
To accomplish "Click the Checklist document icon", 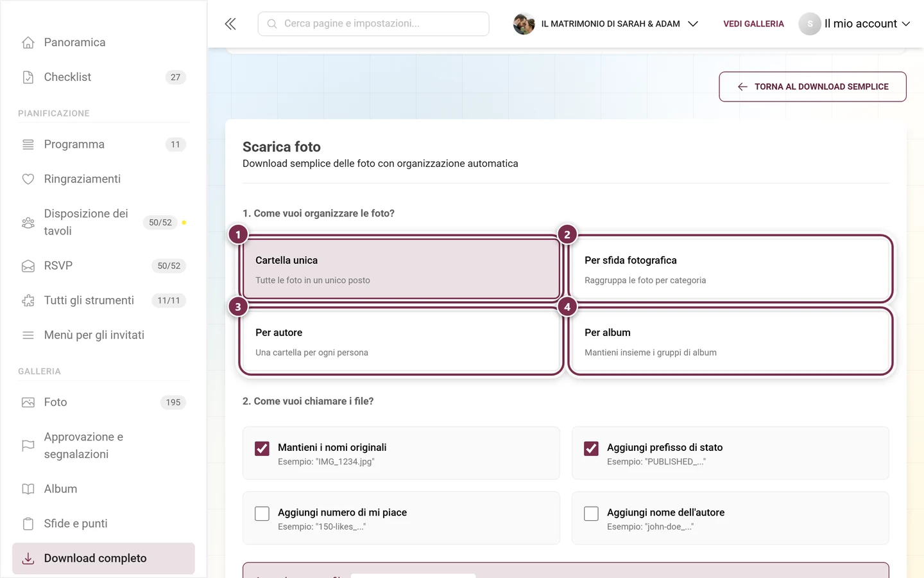I will coord(28,77).
